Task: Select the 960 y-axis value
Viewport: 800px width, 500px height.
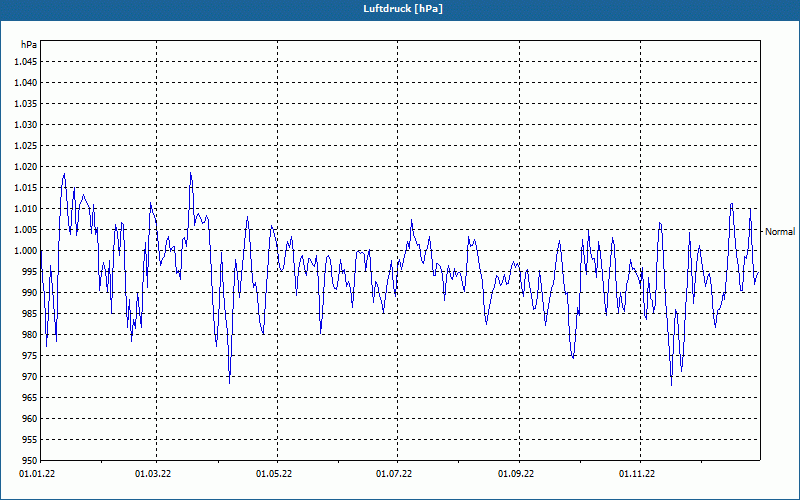Action: click(x=30, y=418)
